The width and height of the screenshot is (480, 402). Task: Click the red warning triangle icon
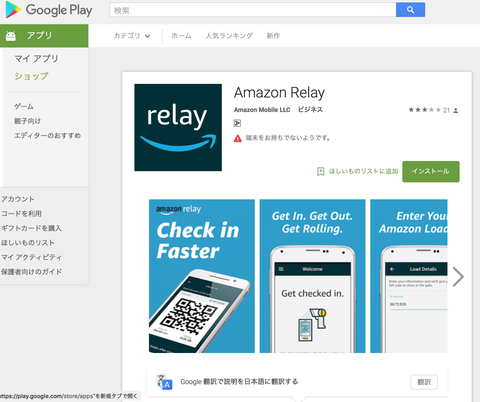click(x=238, y=138)
